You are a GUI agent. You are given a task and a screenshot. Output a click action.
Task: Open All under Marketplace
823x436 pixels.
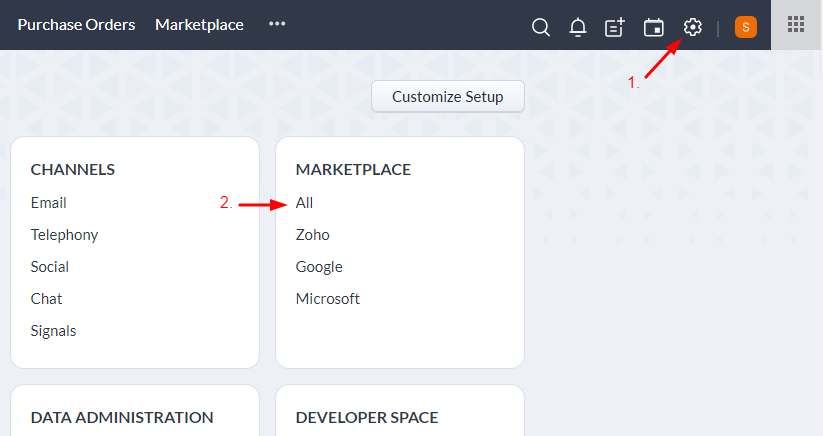point(304,203)
